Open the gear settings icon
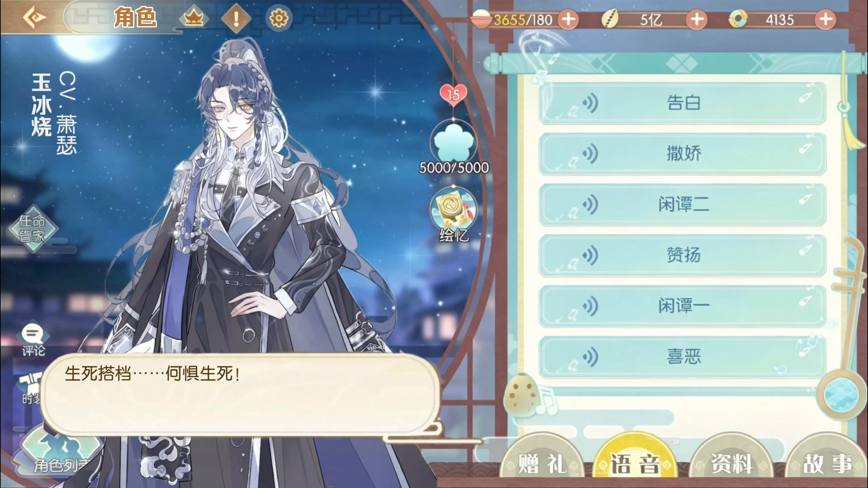Viewport: 868px width, 488px height. [279, 18]
